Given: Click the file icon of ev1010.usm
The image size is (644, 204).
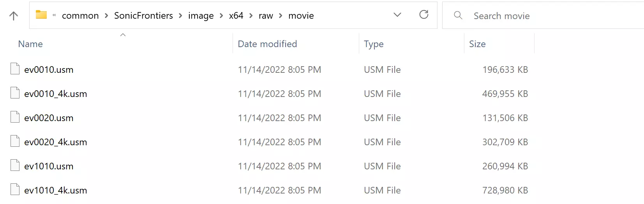Looking at the screenshot, I should [x=15, y=165].
